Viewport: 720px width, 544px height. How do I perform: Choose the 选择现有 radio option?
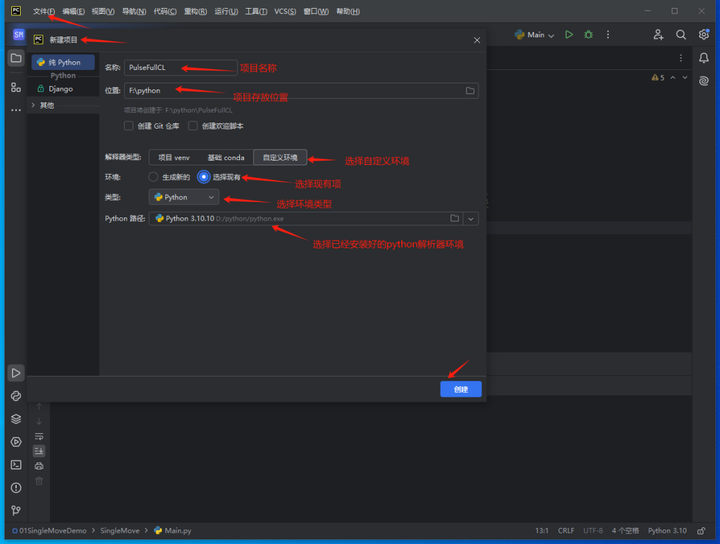[203, 177]
